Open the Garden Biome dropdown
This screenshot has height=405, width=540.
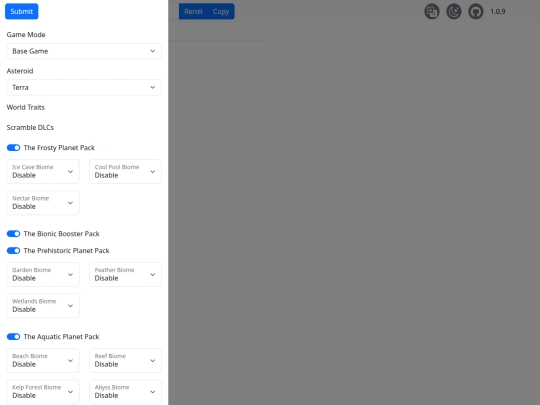43,274
